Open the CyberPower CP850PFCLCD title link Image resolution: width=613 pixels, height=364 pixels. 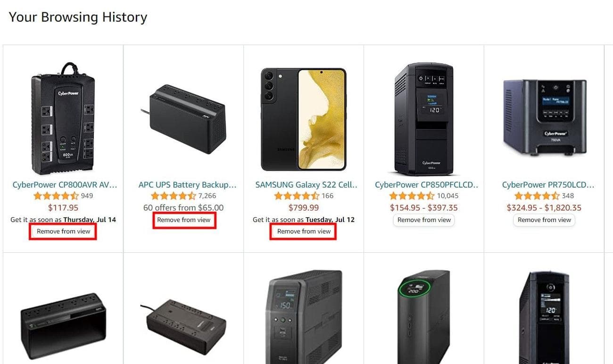pos(427,185)
